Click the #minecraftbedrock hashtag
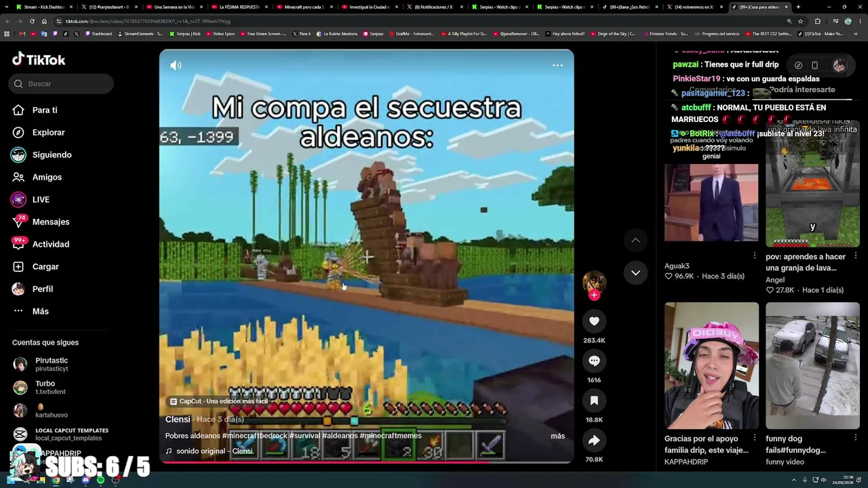Screen dimensions: 868x488 (256, 436)
